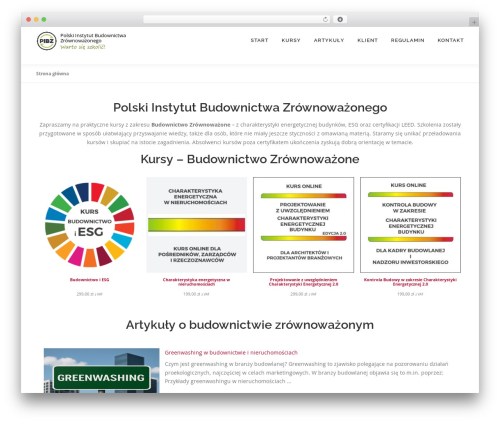Click the green maximize window dot
Screen dimensions: 500x423
tap(44, 20)
